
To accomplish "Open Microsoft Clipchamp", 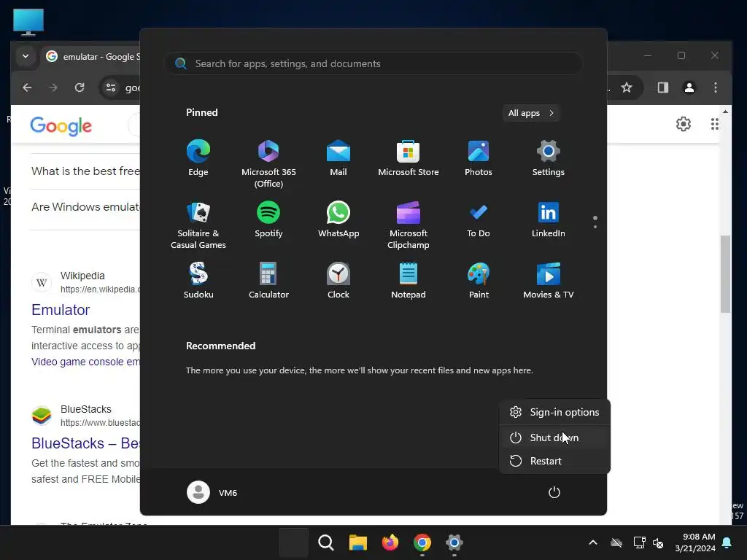I will tap(409, 225).
